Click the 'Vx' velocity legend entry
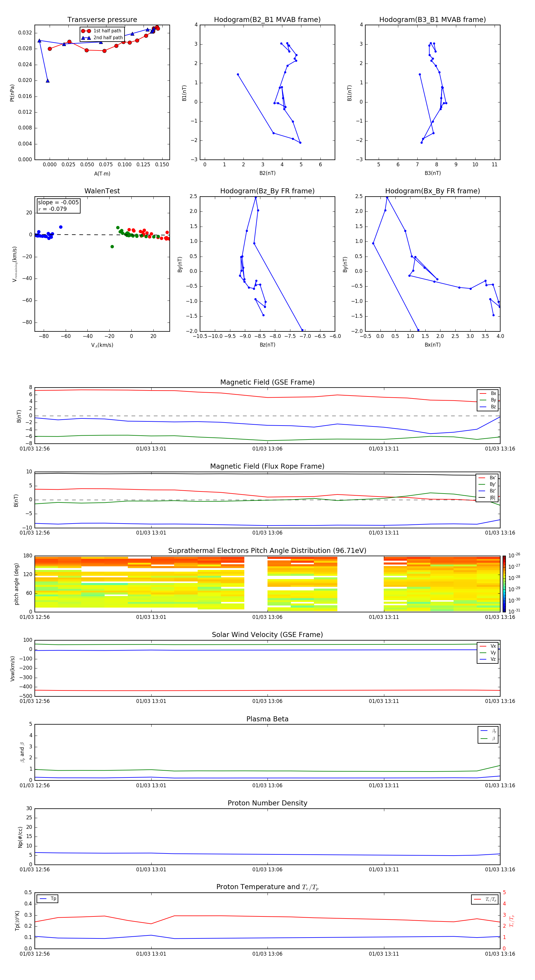This screenshot has height=980, width=535. click(488, 646)
